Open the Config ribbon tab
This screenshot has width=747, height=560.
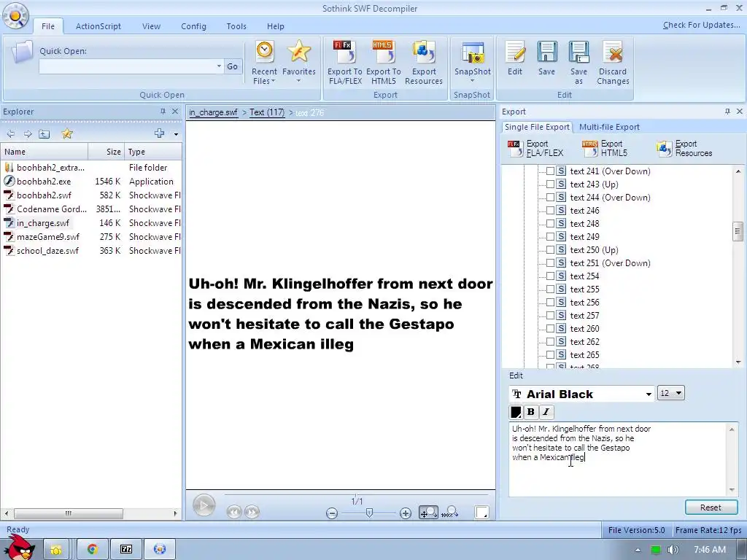coord(193,26)
